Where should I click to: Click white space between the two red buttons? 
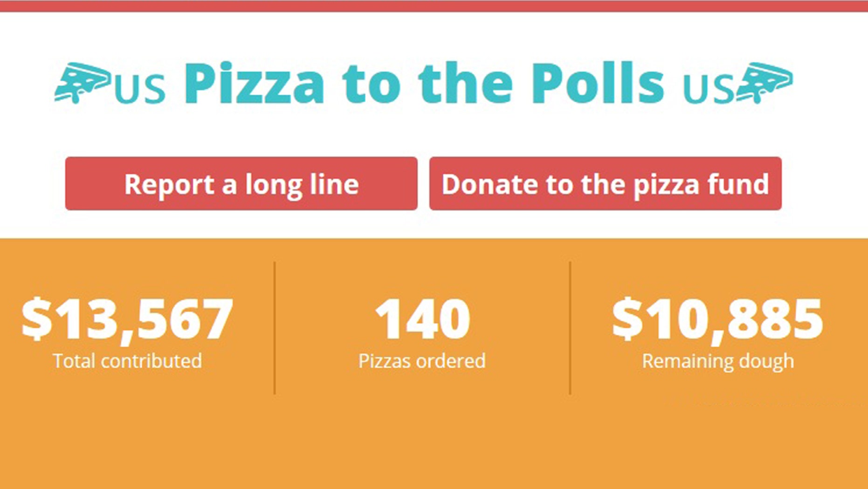pos(423,183)
